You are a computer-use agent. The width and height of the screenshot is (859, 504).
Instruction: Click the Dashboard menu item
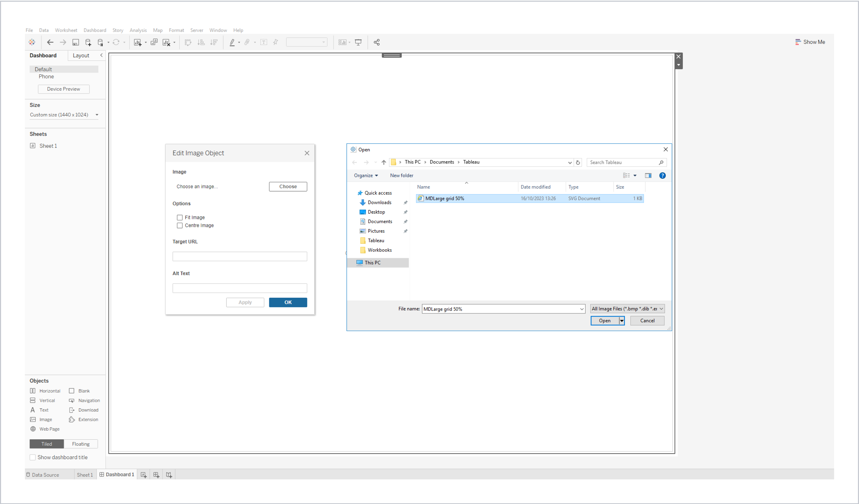click(x=94, y=30)
